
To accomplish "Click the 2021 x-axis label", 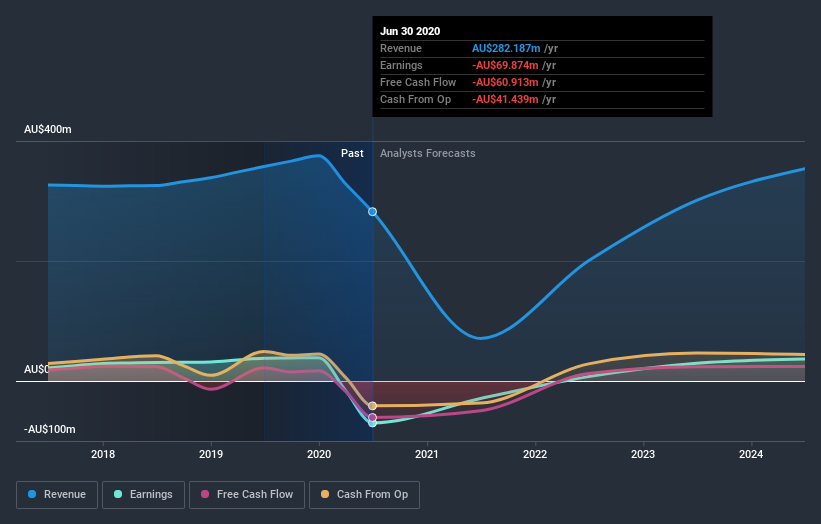I will [427, 454].
